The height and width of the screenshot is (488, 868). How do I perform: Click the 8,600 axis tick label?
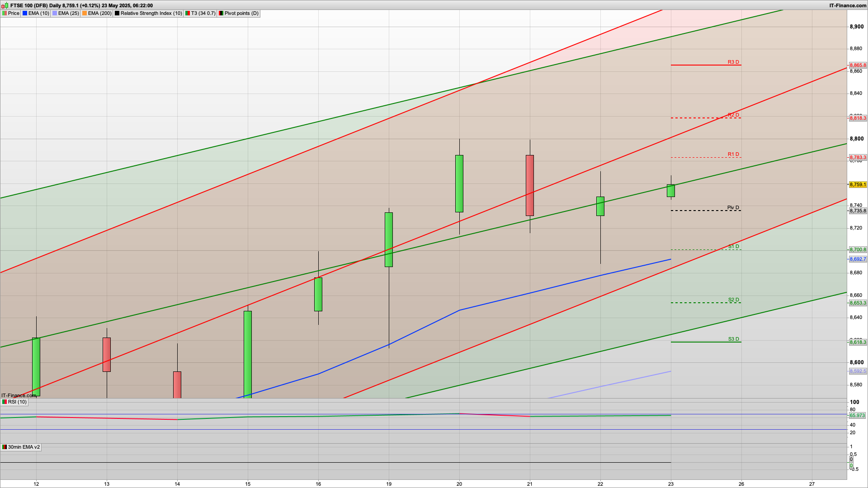pyautogui.click(x=857, y=362)
